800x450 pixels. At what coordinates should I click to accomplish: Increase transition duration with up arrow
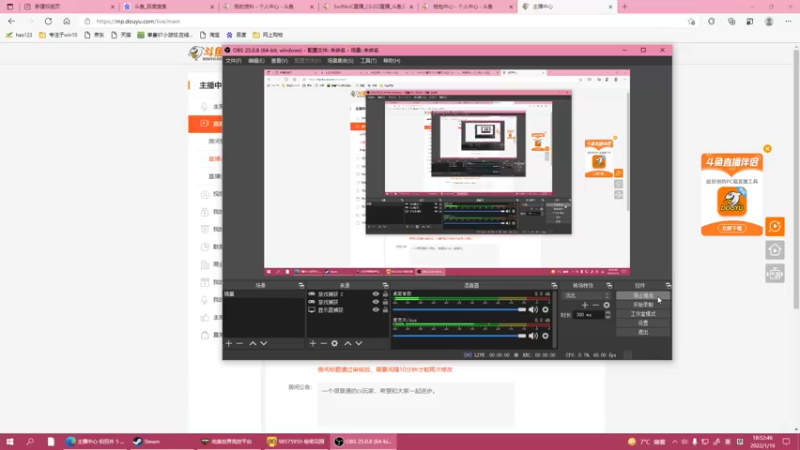pos(608,312)
